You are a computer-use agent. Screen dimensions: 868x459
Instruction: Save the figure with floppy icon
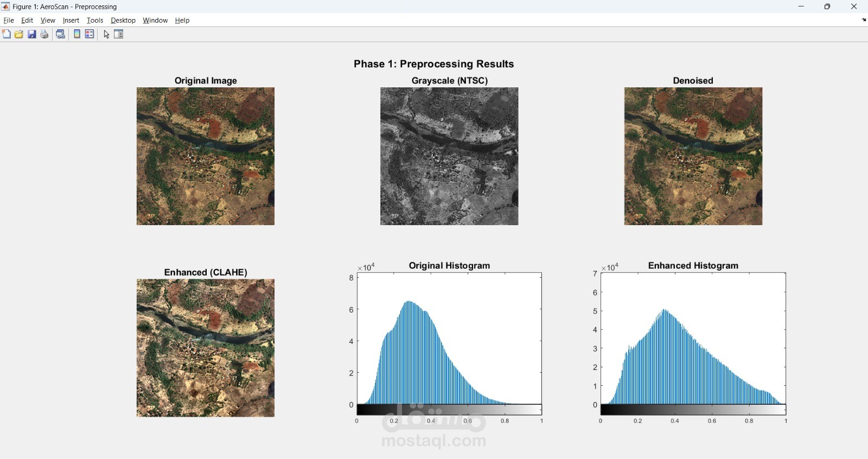tap(32, 34)
